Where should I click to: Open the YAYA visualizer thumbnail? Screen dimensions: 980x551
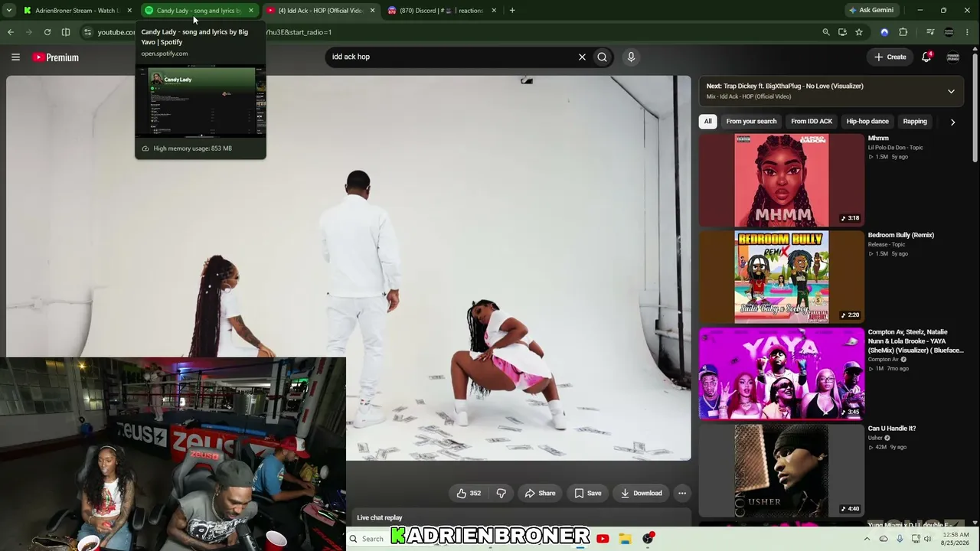click(782, 374)
